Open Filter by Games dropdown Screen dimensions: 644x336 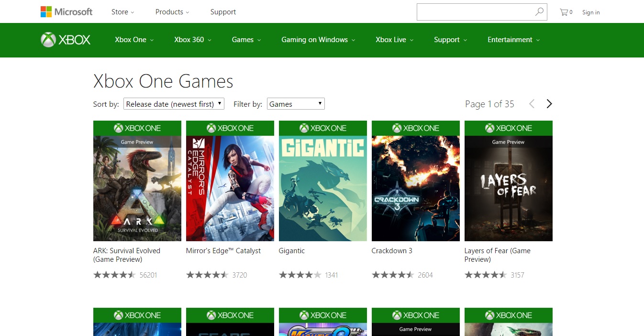tap(296, 104)
